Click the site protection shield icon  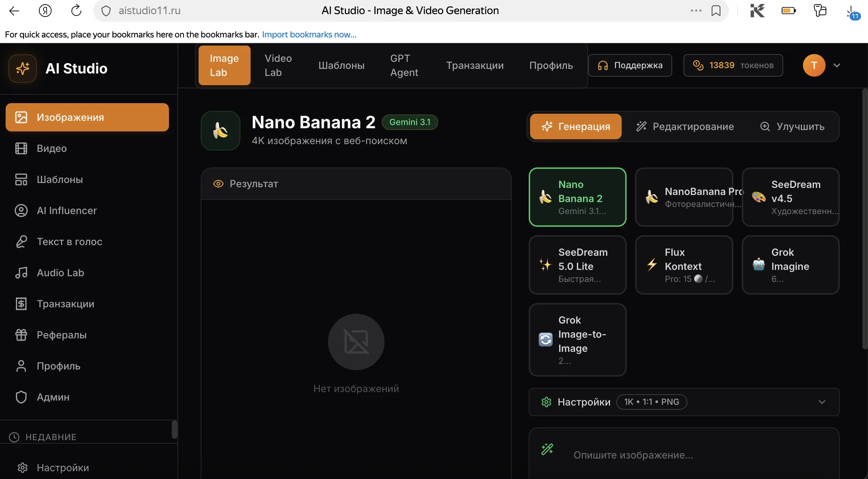click(x=106, y=11)
